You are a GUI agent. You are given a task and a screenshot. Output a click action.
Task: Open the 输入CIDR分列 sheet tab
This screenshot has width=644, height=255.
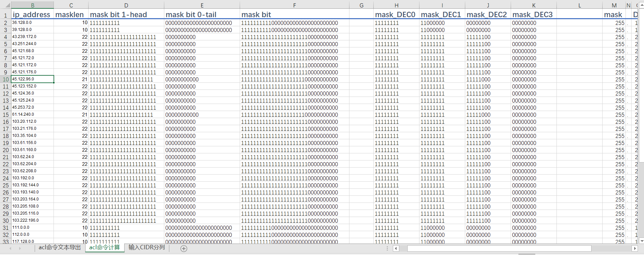pyautogui.click(x=147, y=248)
